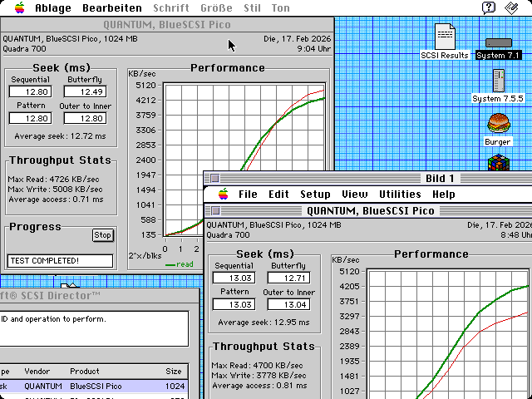Click the Rubik's cube desktop icon

(498, 162)
